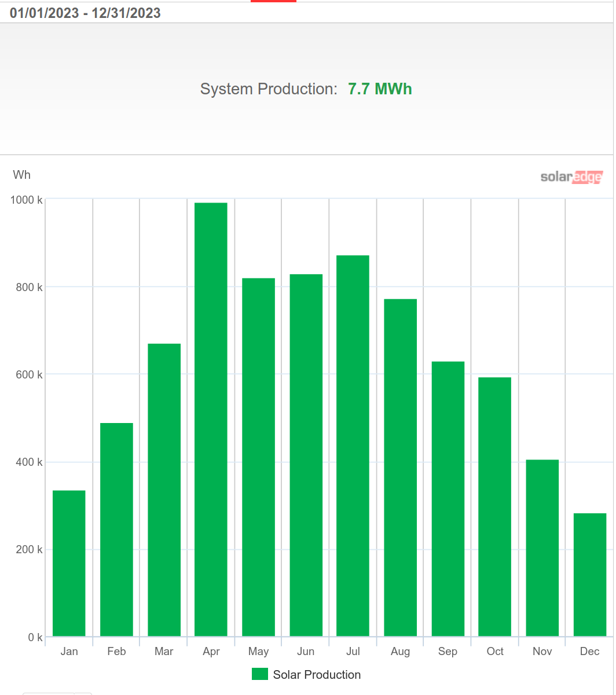The width and height of the screenshot is (616, 695).
Task: Click the SolarEdge logo
Action: [x=571, y=177]
